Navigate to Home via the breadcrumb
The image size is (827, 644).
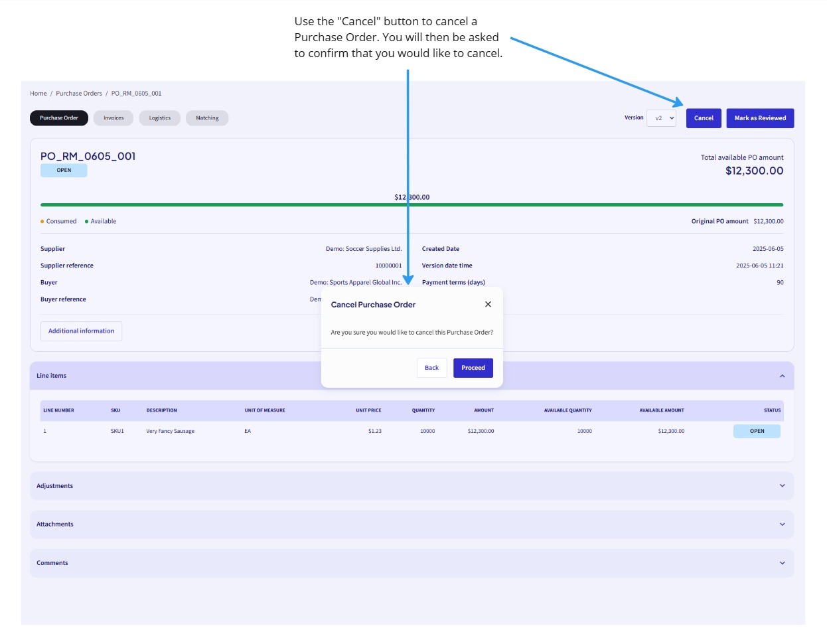(38, 93)
